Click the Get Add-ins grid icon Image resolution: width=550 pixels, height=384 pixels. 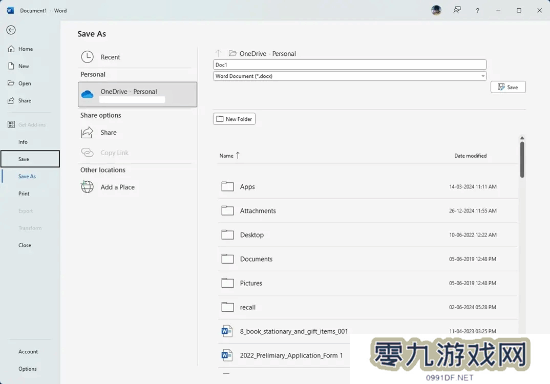click(x=11, y=124)
